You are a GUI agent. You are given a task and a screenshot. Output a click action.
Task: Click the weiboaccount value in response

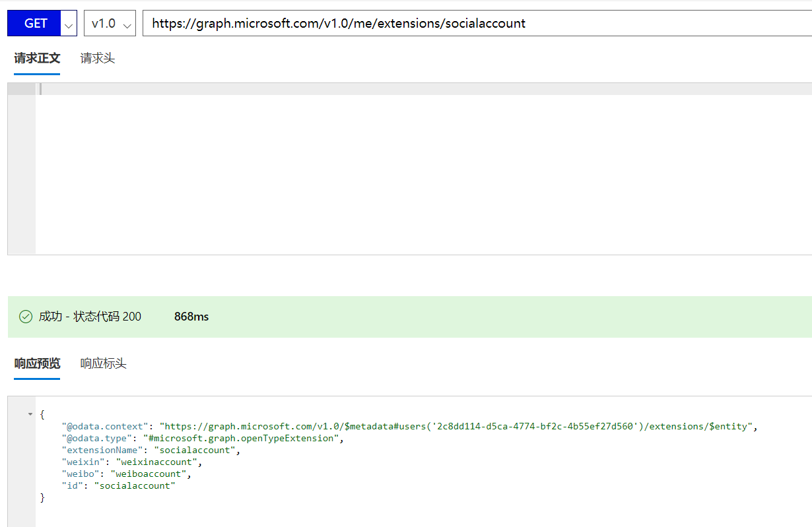151,474
